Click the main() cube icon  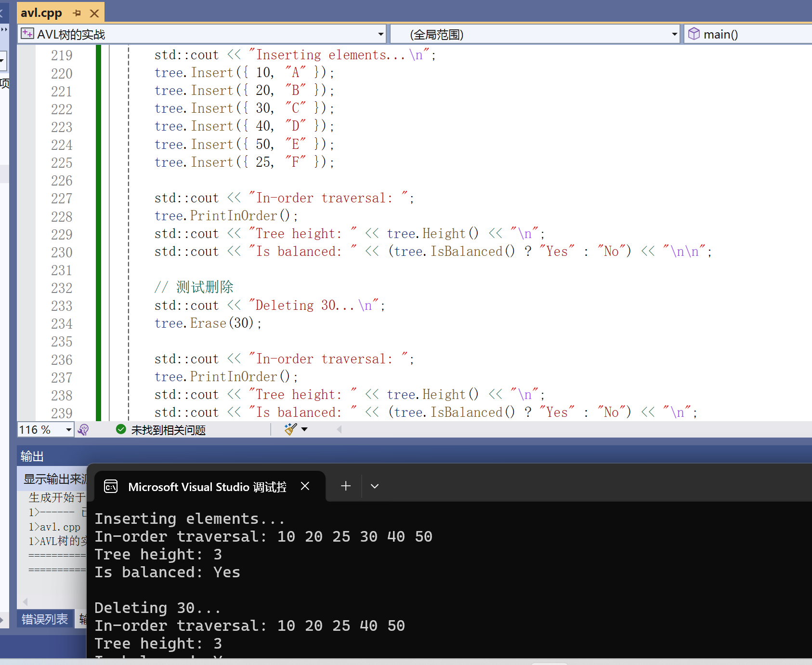(694, 34)
